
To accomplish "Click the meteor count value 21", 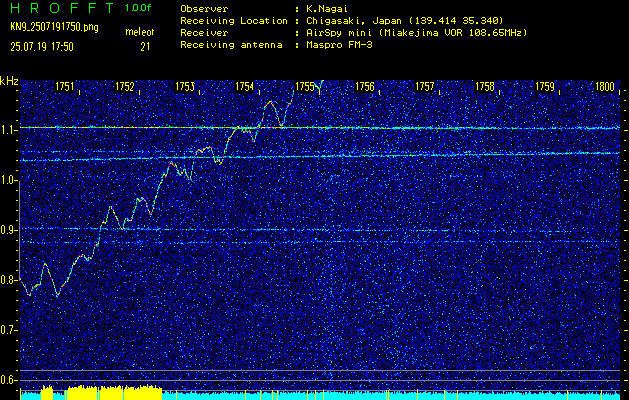I will [x=145, y=47].
